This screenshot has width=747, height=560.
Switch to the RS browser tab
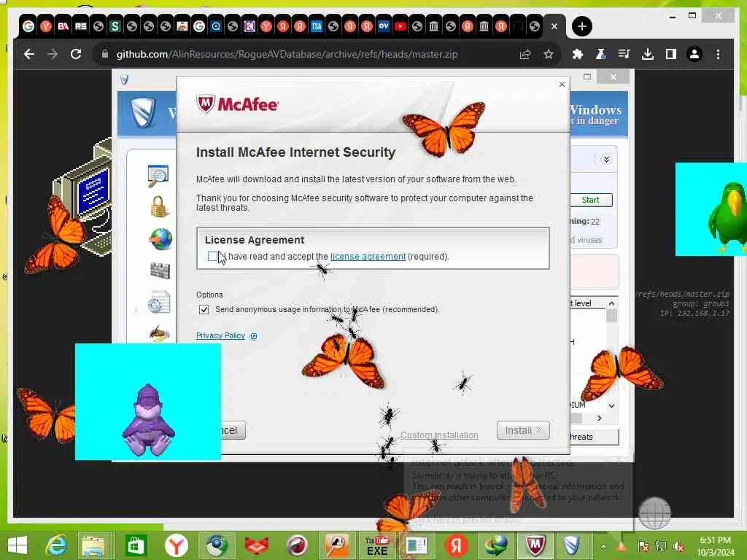(80, 26)
